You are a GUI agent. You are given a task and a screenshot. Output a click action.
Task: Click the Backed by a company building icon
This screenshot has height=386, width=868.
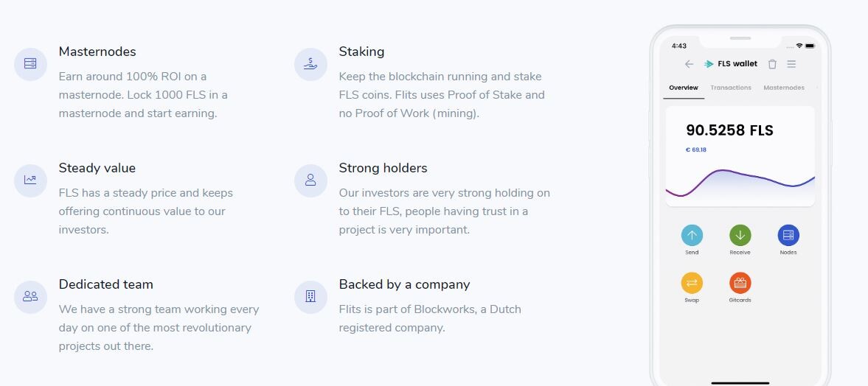pyautogui.click(x=310, y=297)
